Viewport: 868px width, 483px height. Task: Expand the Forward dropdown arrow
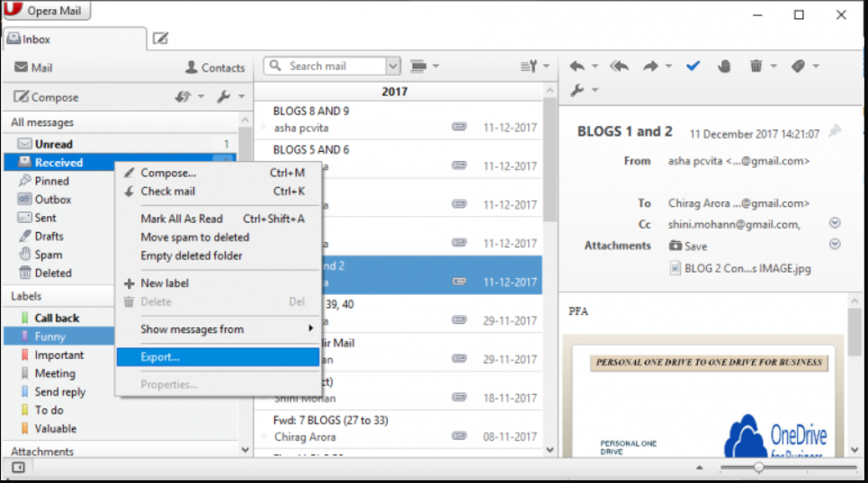[668, 67]
